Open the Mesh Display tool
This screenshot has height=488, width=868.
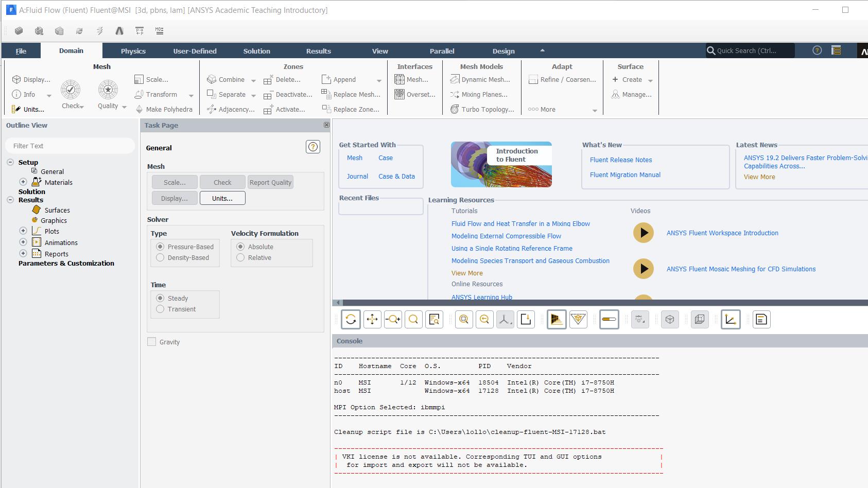point(31,79)
